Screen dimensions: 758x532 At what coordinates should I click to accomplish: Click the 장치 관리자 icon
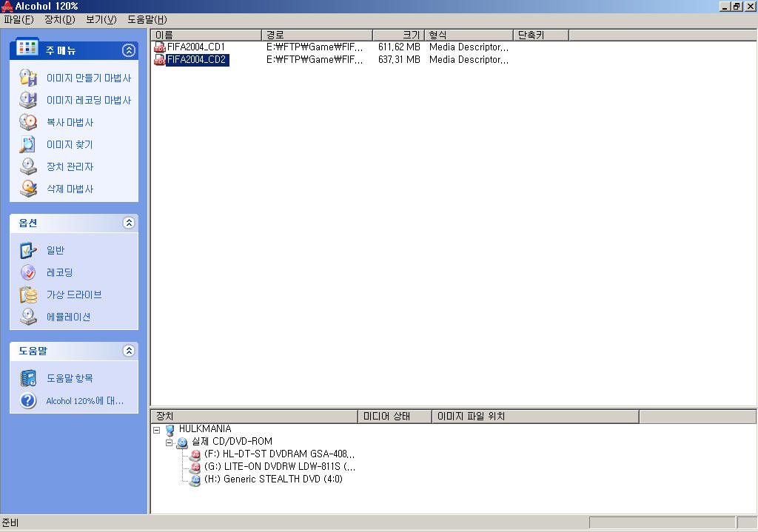coord(28,166)
